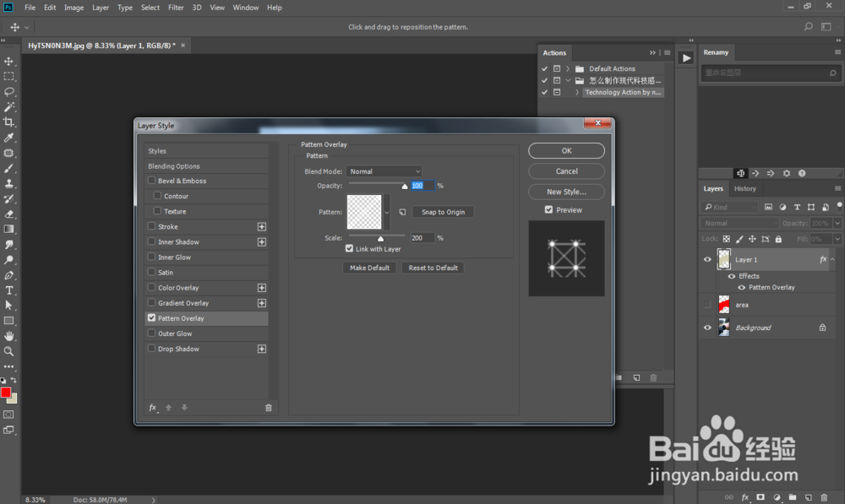The image size is (845, 504).
Task: Toggle the Preview checkbox
Action: pos(548,209)
